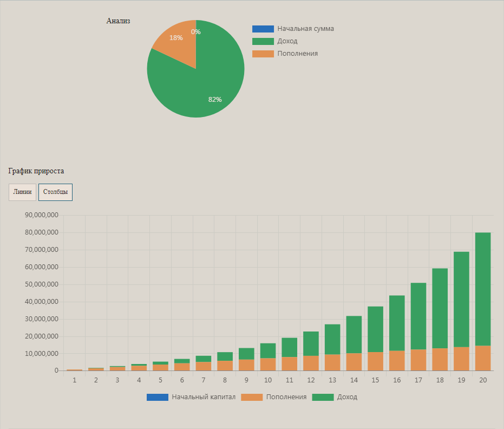Toggle Начальный капитал in bar chart legend
Viewport: 504px width, 429px height.
[191, 397]
